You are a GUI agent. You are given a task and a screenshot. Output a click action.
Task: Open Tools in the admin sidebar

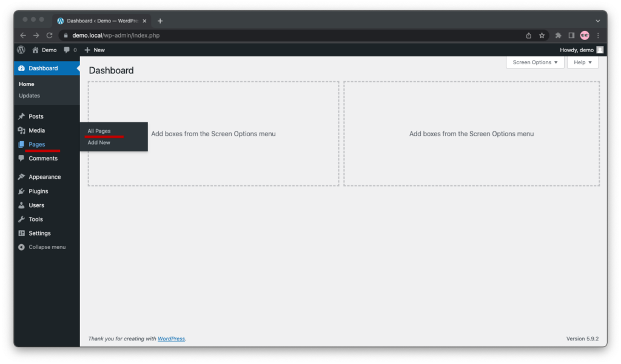pyautogui.click(x=36, y=219)
